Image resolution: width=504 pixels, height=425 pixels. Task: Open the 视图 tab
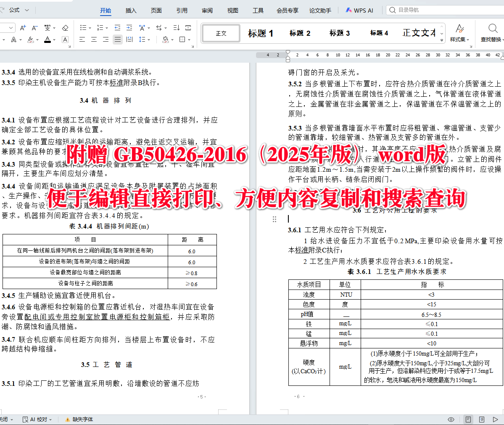(232, 10)
